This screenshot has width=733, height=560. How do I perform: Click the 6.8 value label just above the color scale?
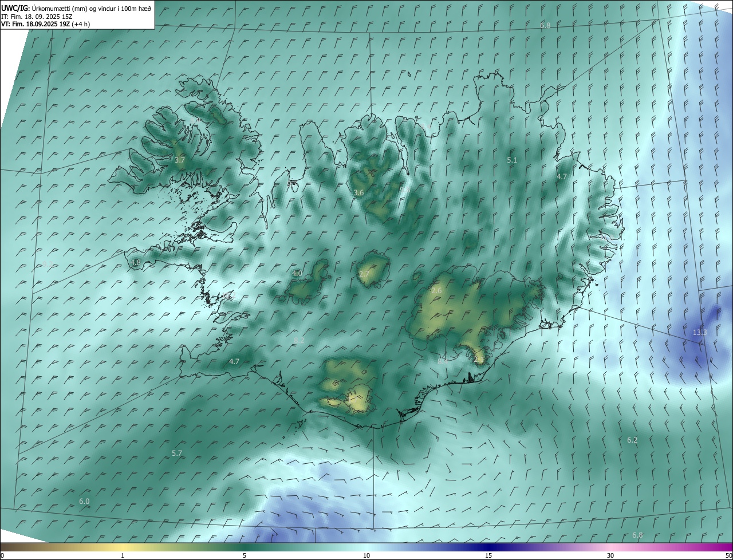pyautogui.click(x=637, y=535)
